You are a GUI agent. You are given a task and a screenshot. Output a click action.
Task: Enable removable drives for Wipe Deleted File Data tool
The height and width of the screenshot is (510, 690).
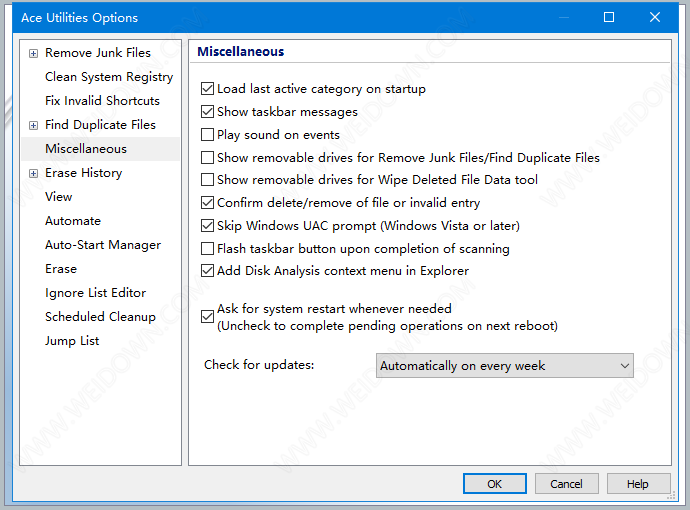tap(207, 180)
